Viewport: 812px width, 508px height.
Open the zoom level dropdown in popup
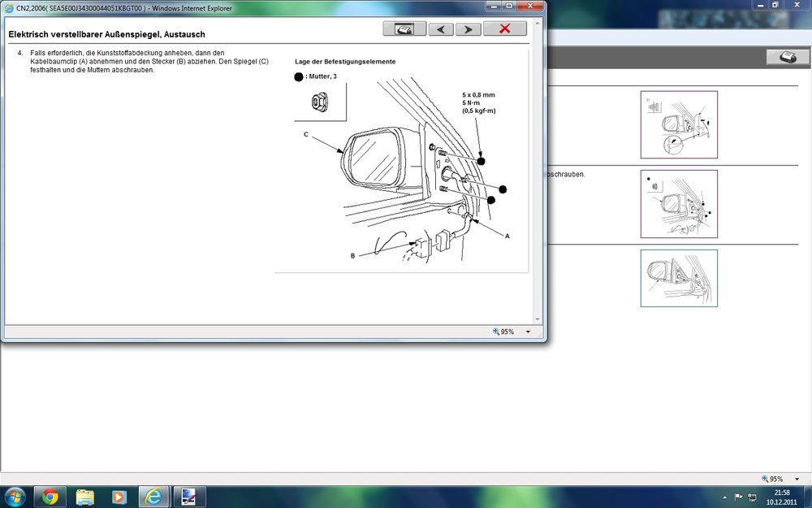[x=528, y=332]
